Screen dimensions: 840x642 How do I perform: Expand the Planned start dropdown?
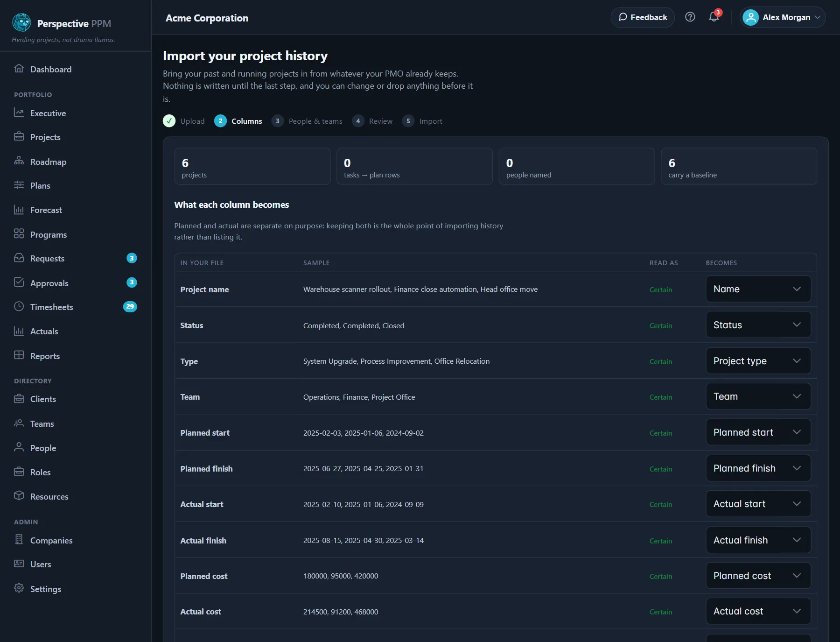[x=758, y=432]
